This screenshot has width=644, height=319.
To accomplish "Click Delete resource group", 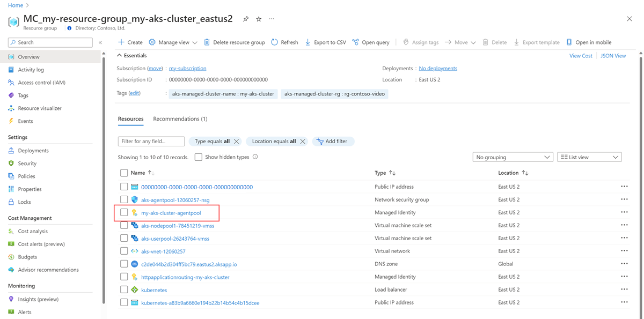I will point(234,42).
